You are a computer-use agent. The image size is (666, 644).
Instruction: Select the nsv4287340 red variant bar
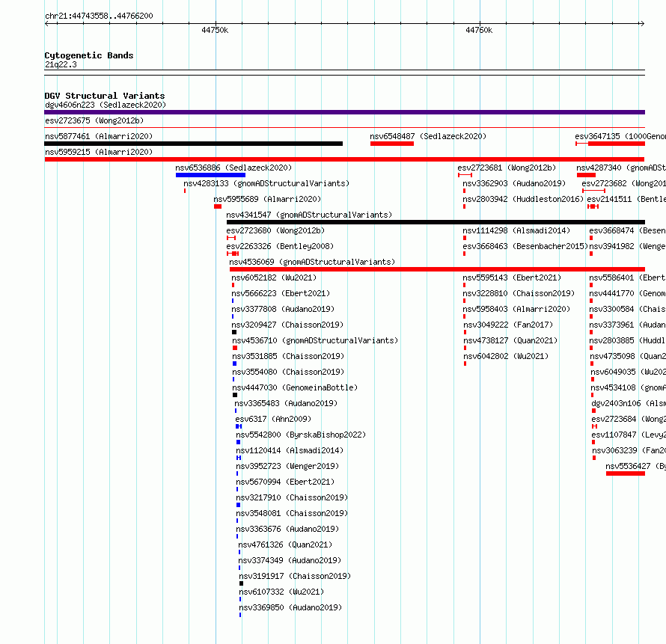[x=586, y=175]
